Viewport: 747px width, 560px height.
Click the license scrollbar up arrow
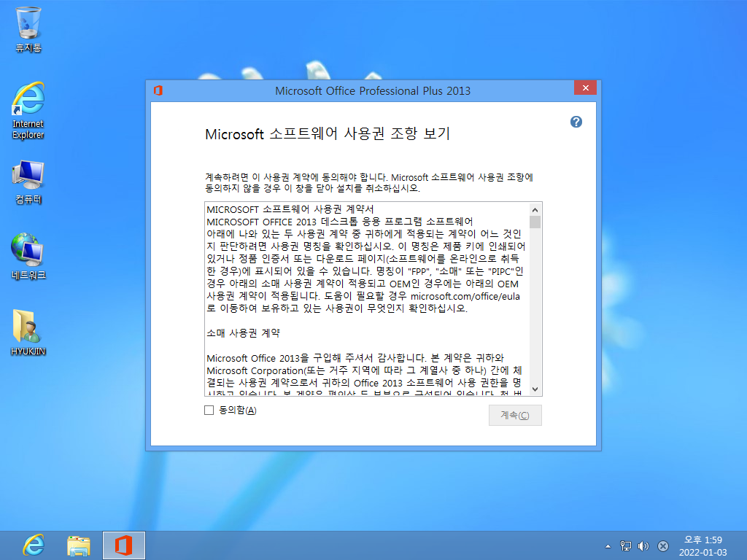coord(535,209)
